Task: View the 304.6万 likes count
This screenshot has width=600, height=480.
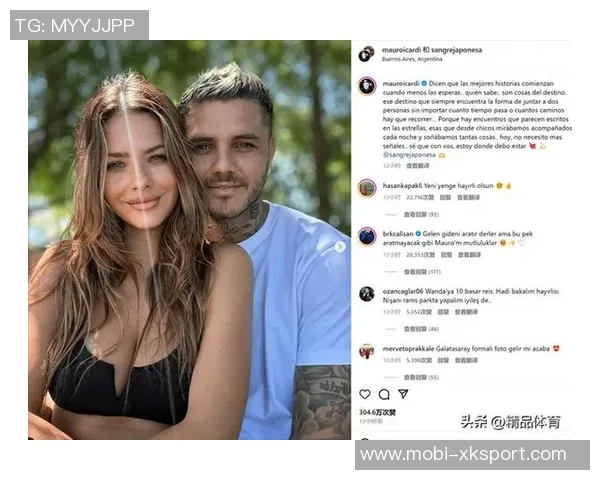Action: (x=377, y=413)
